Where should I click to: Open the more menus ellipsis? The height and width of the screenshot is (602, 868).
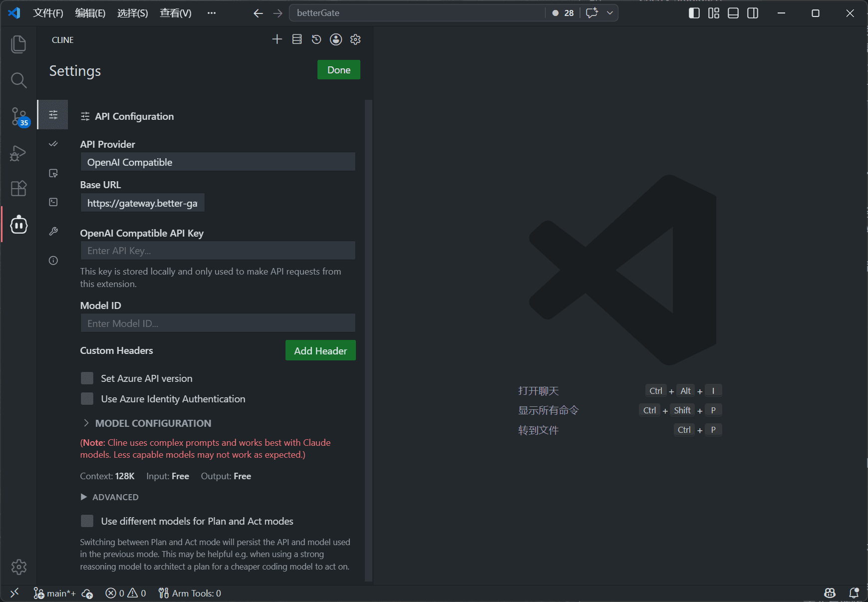point(212,13)
